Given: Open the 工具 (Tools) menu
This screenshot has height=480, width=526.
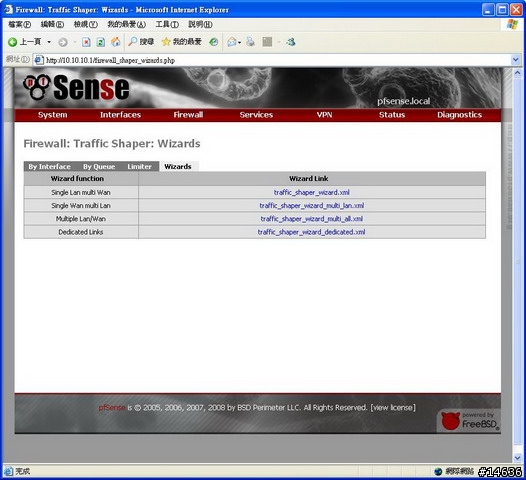Looking at the screenshot, I should pyautogui.click(x=167, y=24).
